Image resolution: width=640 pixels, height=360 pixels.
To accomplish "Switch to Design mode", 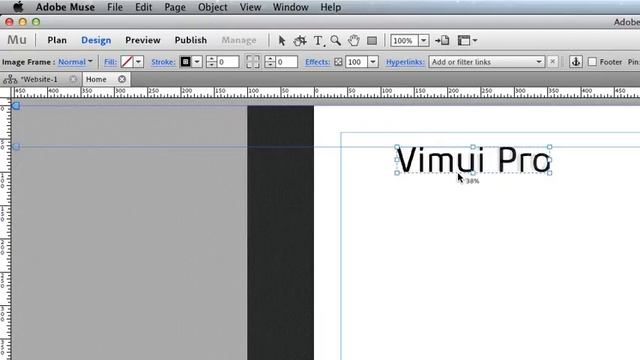I will [96, 40].
